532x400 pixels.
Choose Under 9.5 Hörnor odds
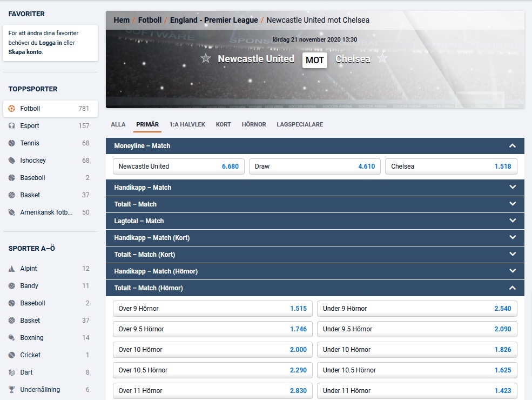point(417,329)
